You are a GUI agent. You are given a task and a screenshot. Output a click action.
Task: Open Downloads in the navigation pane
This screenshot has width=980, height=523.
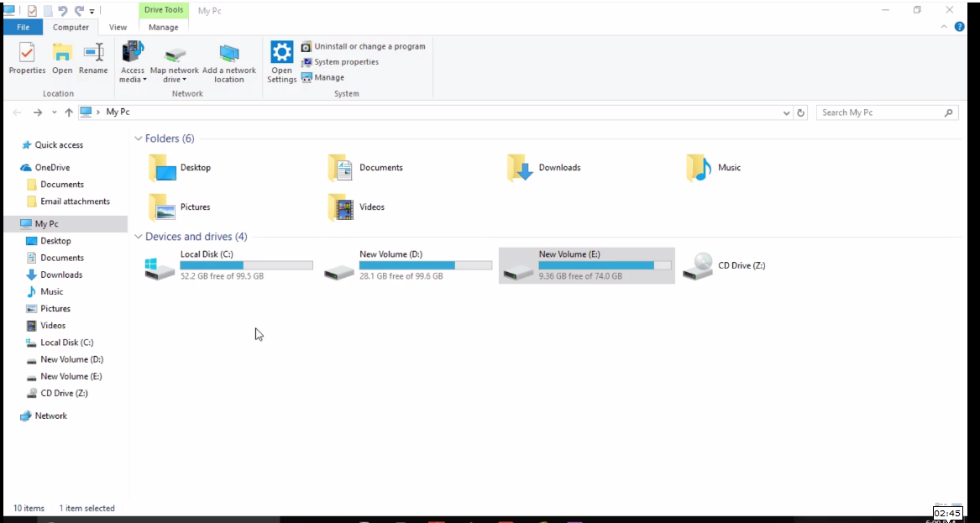pos(55,275)
